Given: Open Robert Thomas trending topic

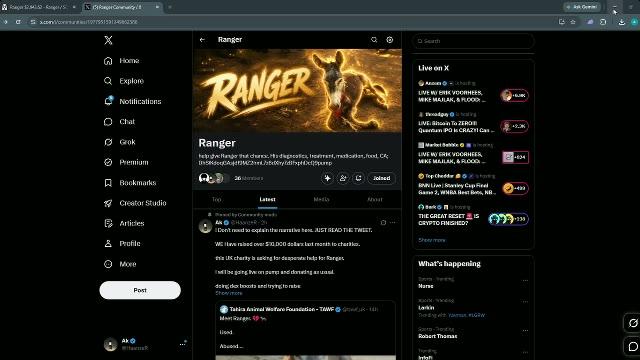Looking at the screenshot, I should [x=438, y=336].
